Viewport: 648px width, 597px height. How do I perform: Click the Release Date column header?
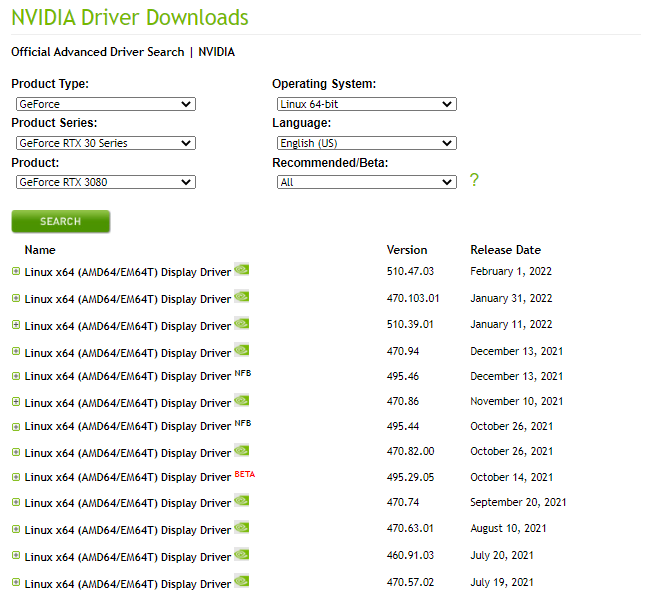[505, 250]
